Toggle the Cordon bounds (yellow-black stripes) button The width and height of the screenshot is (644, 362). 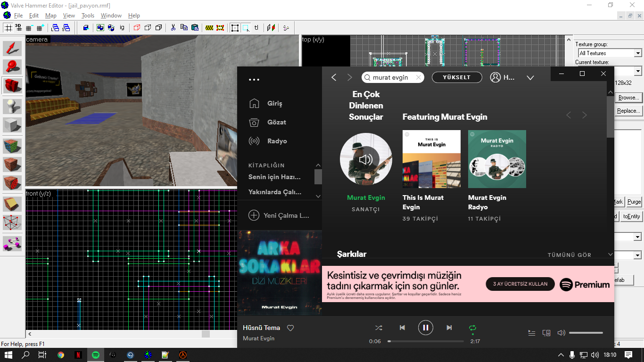209,28
